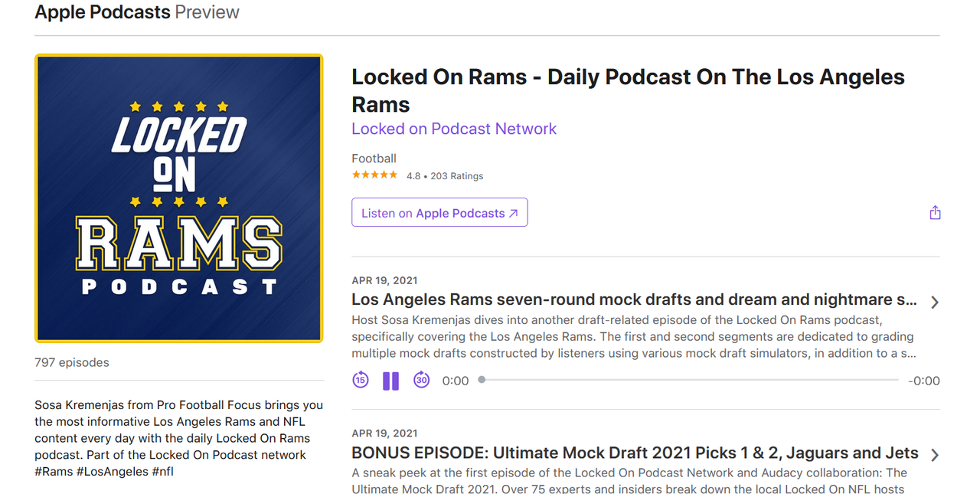Open Locked on Podcast Network link
The image size is (980, 494).
[454, 129]
